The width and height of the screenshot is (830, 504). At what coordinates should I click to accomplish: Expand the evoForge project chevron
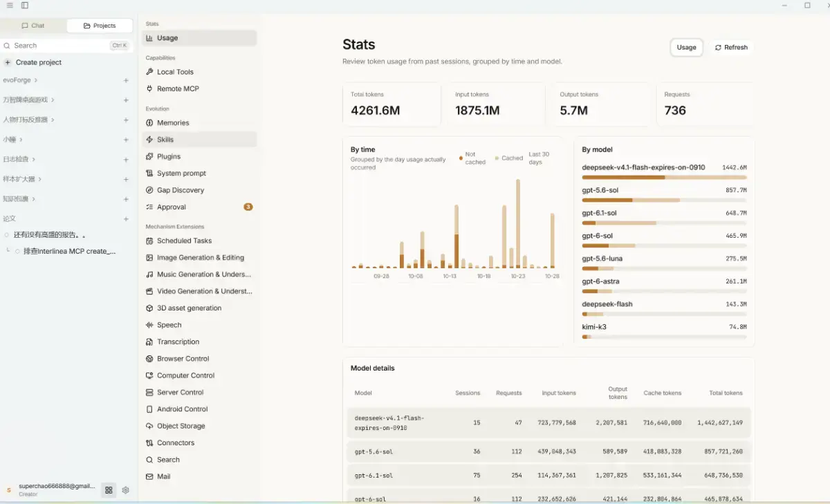coord(37,80)
